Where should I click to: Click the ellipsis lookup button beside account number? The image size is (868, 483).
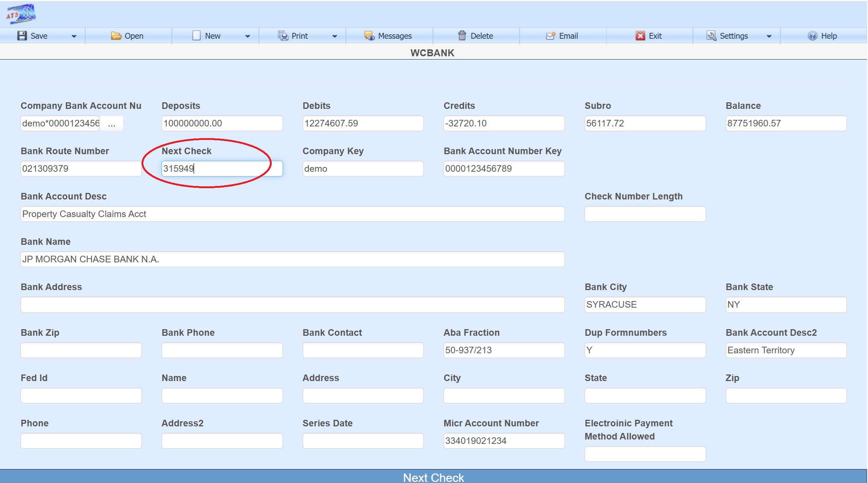pos(112,123)
